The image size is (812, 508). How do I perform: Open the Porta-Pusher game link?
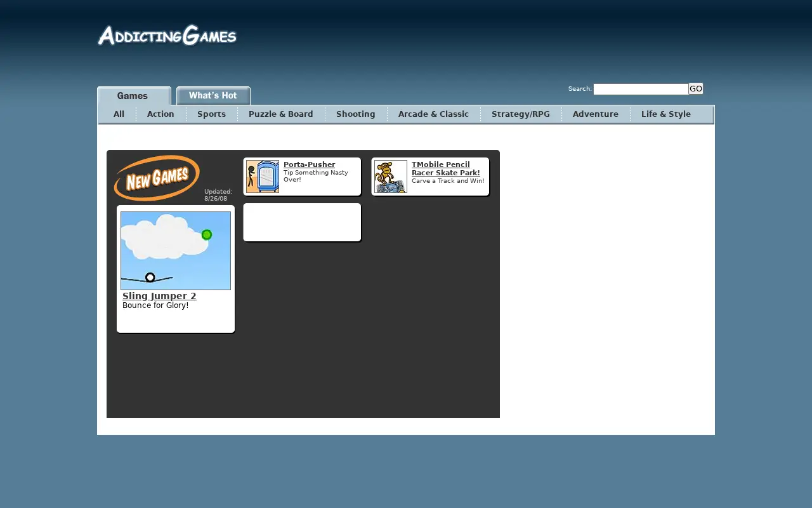pyautogui.click(x=310, y=164)
